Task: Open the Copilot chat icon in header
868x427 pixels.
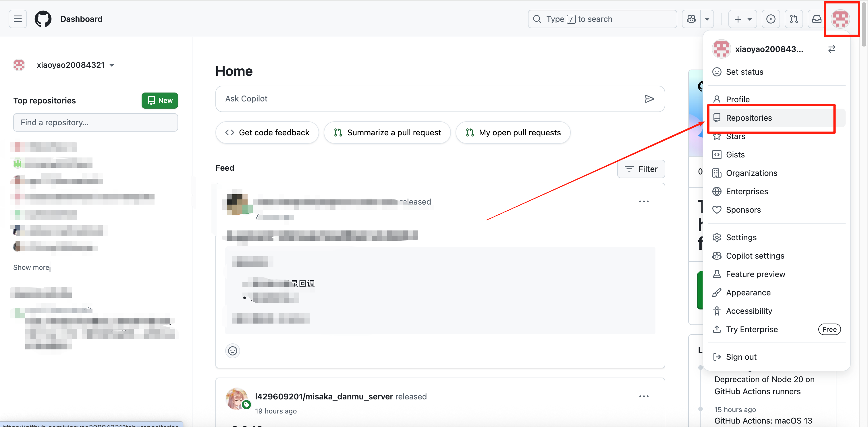Action: pyautogui.click(x=691, y=19)
